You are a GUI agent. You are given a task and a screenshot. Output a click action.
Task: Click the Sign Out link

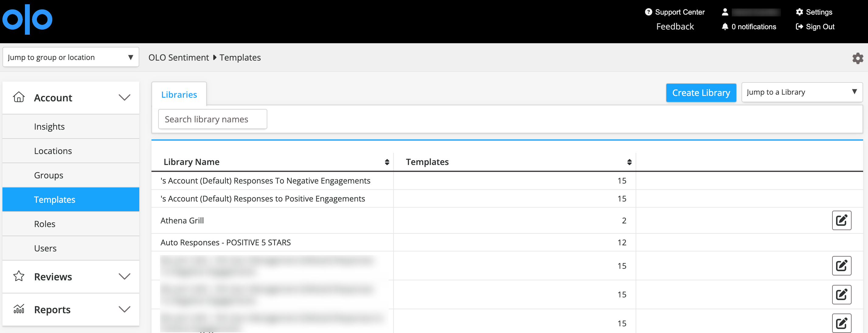point(820,27)
